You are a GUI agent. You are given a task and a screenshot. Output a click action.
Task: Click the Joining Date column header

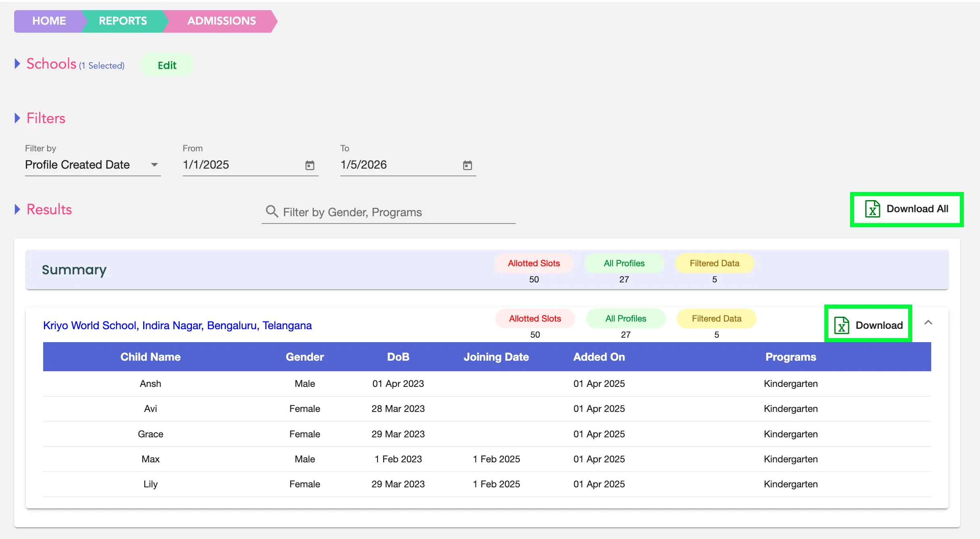click(x=496, y=357)
